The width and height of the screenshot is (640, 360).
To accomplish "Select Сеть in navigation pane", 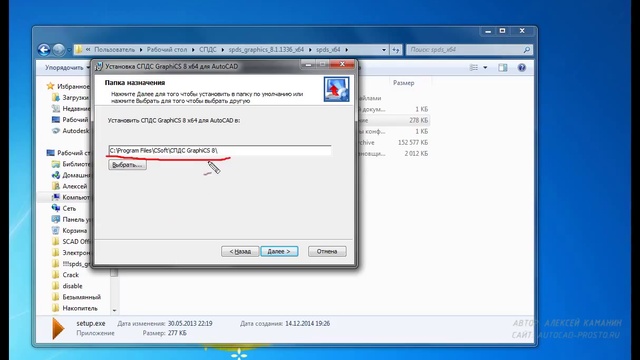I will pyautogui.click(x=64, y=208).
